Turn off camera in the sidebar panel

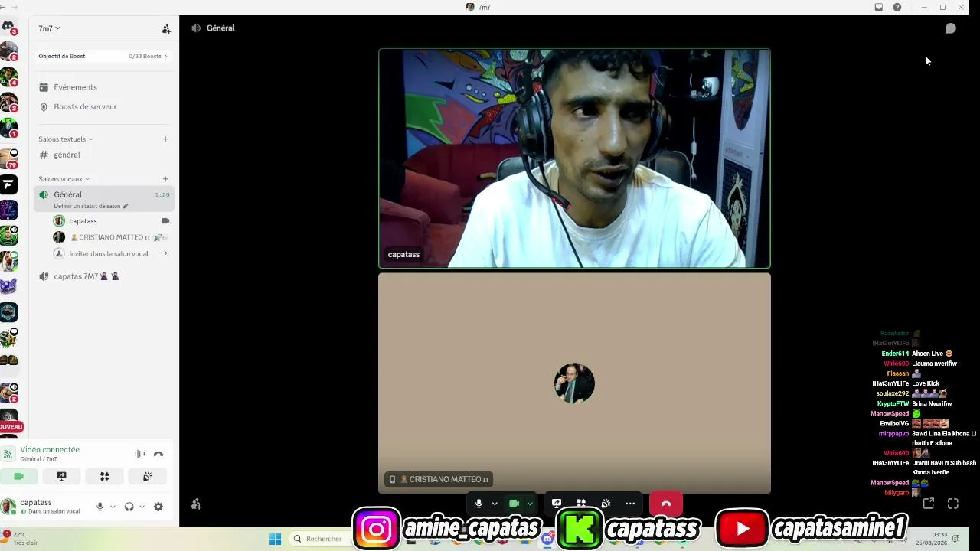[x=19, y=476]
